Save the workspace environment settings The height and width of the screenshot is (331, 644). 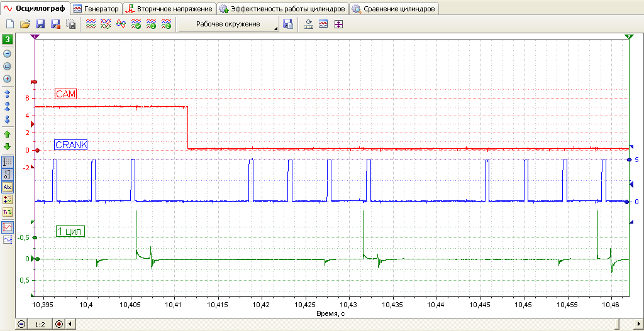click(x=288, y=24)
